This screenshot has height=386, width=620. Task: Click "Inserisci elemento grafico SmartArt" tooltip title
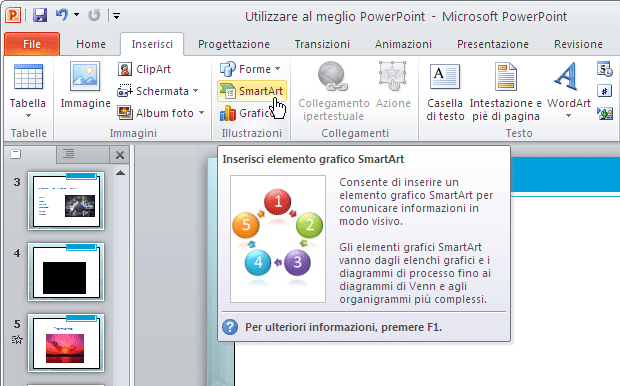313,159
